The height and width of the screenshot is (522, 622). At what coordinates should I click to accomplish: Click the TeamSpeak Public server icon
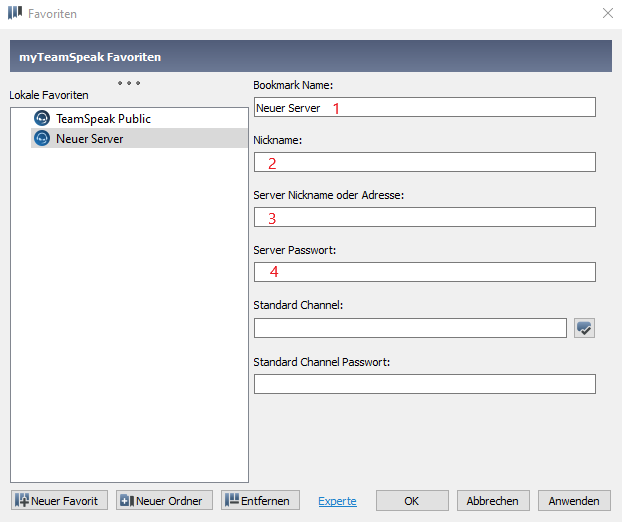point(42,118)
